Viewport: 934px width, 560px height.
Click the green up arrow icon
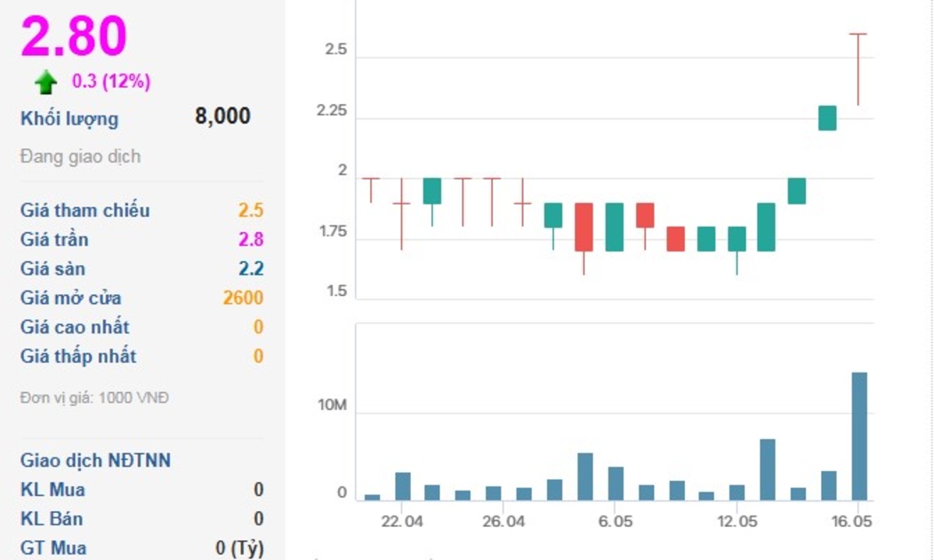tap(45, 83)
